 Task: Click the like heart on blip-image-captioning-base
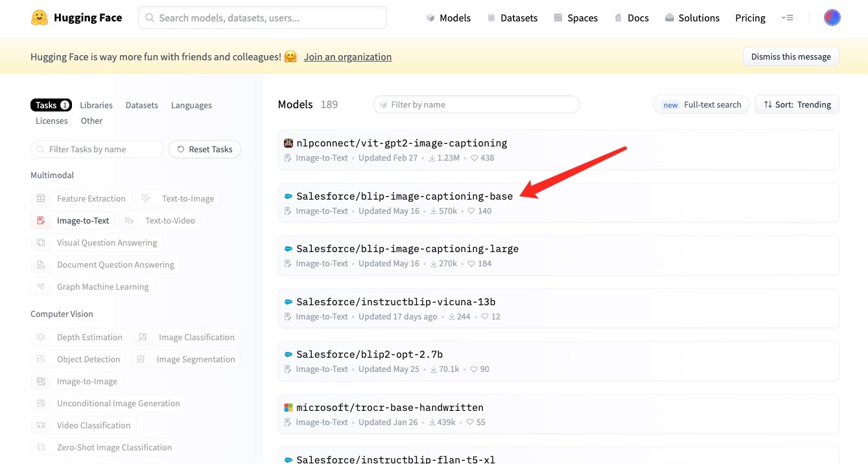(471, 211)
